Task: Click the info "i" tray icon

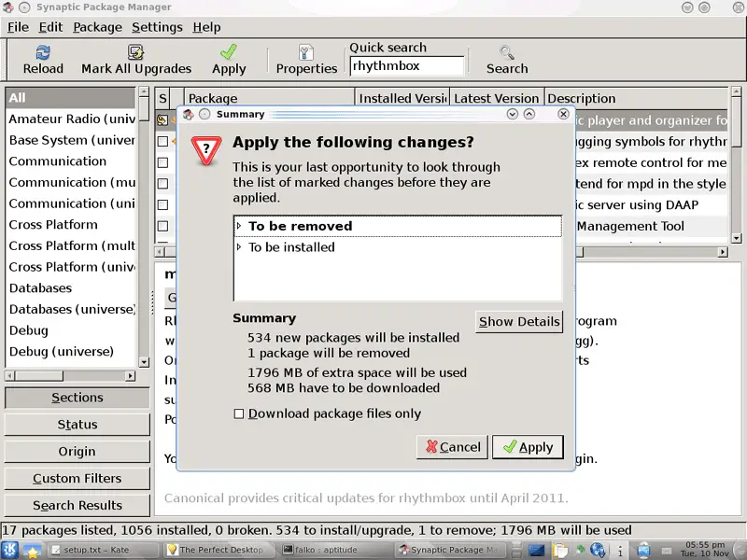Action: 620,551
